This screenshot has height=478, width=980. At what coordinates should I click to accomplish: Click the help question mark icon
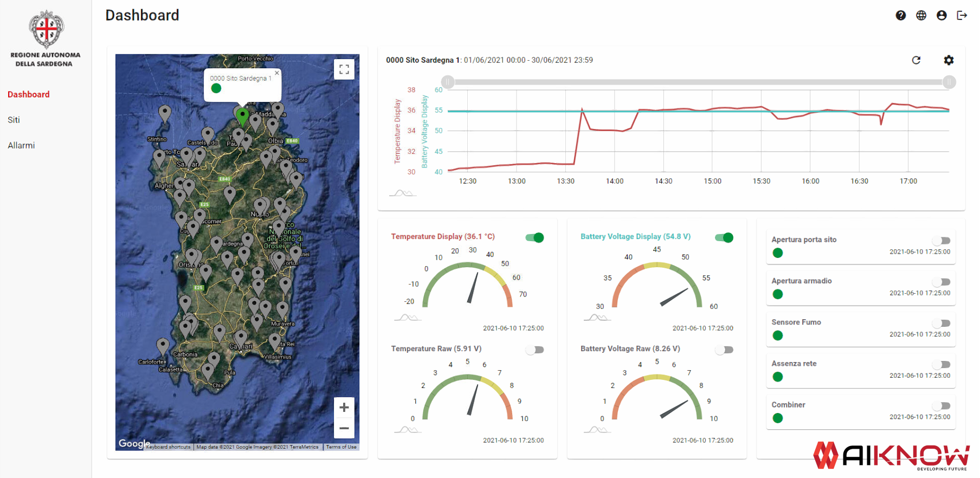click(x=900, y=16)
